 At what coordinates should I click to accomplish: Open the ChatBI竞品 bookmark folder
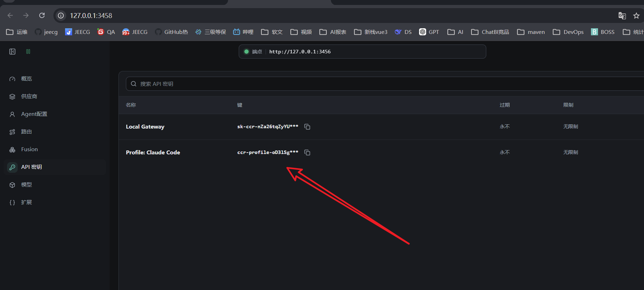[490, 32]
